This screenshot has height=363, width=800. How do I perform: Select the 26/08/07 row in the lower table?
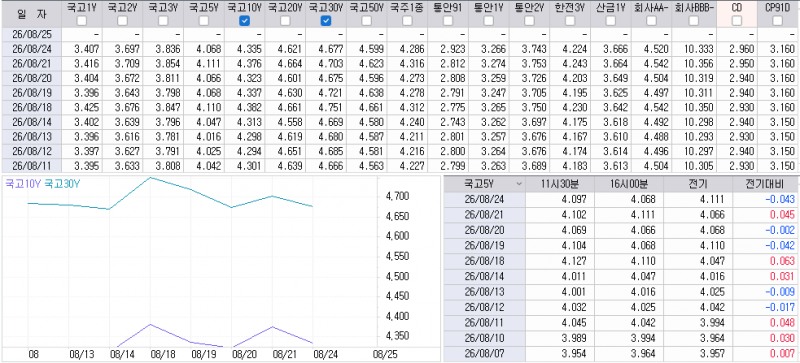pyautogui.click(x=620, y=354)
